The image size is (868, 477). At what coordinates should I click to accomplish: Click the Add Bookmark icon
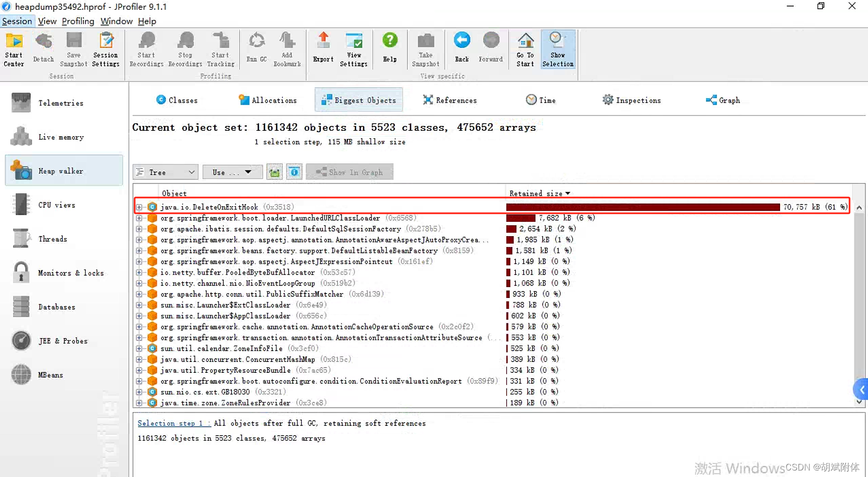[x=287, y=49]
